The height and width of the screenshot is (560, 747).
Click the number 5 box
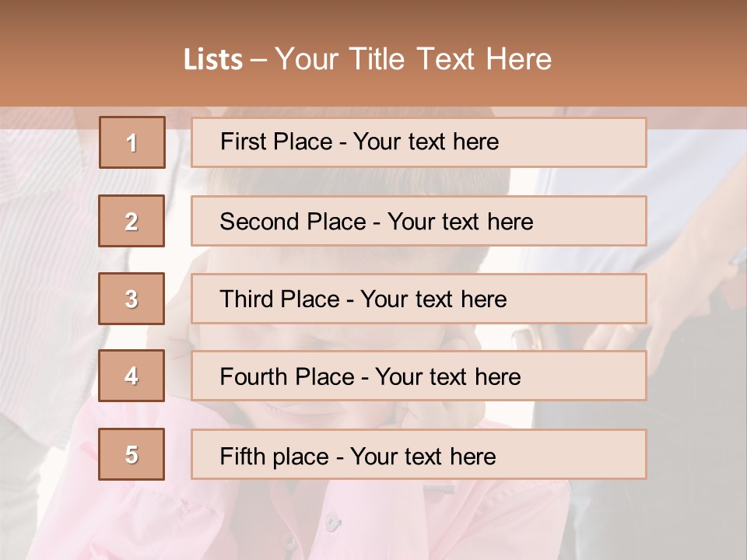click(x=132, y=454)
